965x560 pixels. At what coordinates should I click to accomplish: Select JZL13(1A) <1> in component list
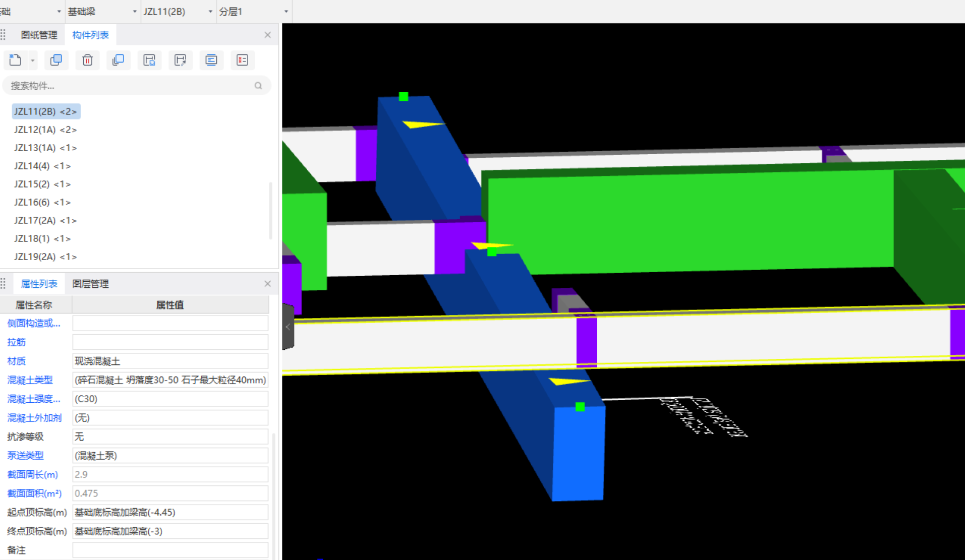(x=45, y=148)
